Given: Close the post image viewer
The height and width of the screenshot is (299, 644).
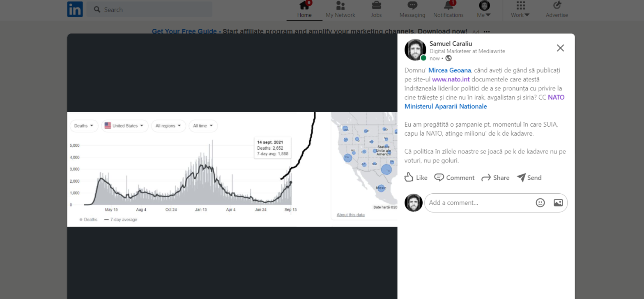Looking at the screenshot, I should click(x=560, y=48).
